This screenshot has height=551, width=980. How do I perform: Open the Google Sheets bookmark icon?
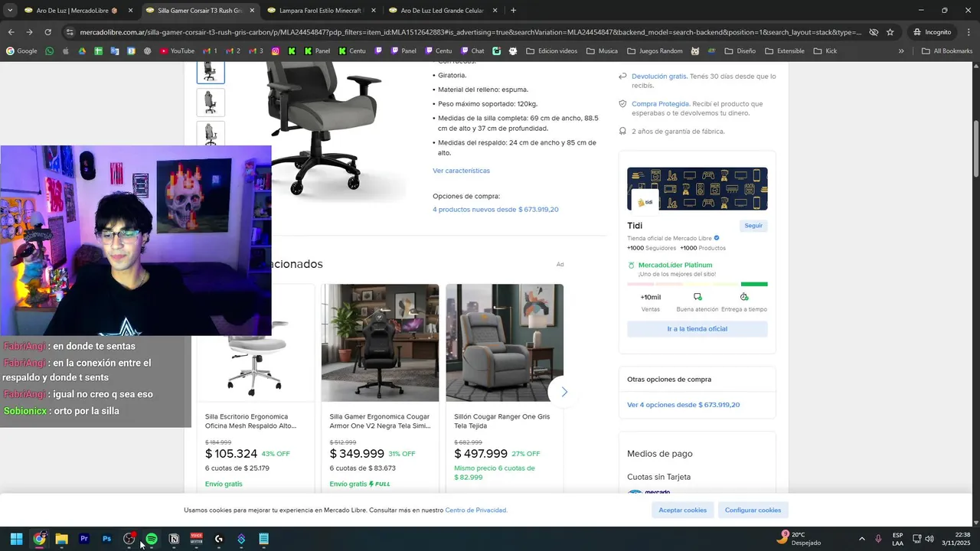tap(98, 51)
